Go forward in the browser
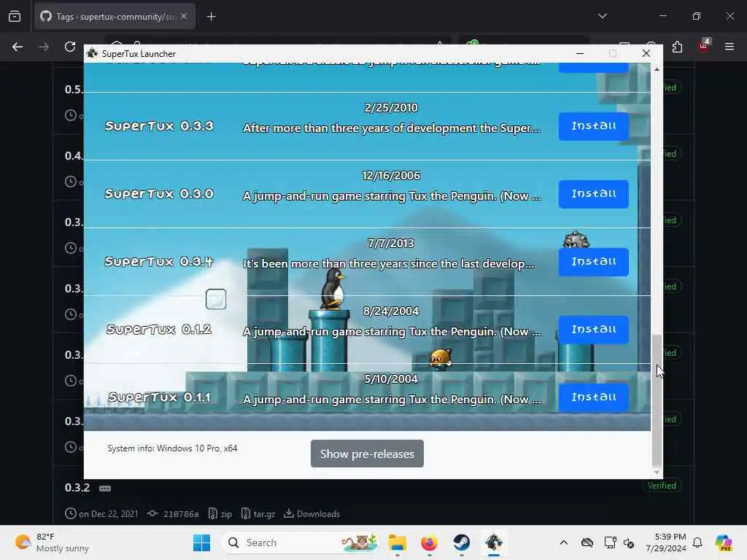Screen dimensions: 747x560 click(44, 47)
